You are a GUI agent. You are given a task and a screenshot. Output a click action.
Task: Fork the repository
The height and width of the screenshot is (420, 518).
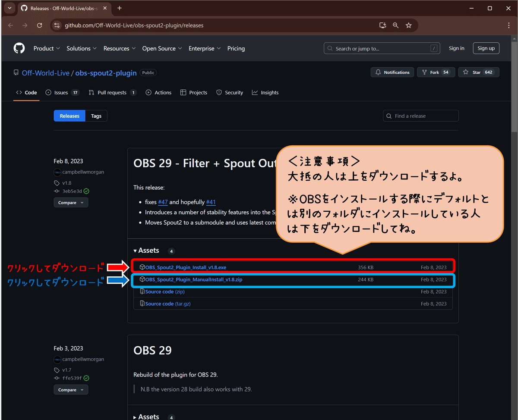tap(436, 72)
